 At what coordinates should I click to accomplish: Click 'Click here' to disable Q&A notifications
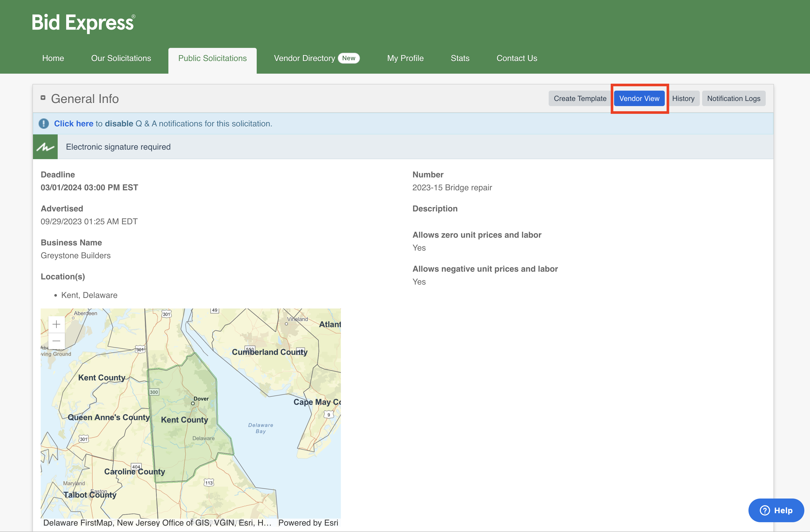(74, 124)
